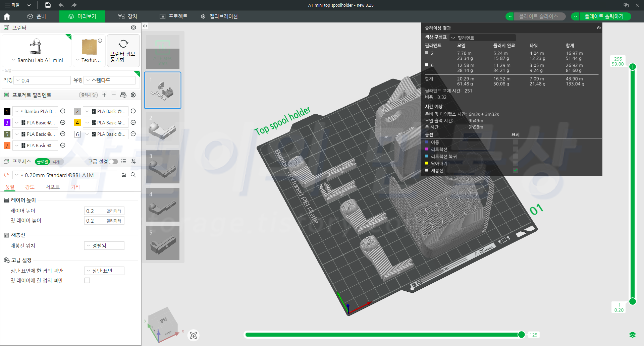Switch to the 장치 tab
The height and width of the screenshot is (346, 644).
[128, 16]
